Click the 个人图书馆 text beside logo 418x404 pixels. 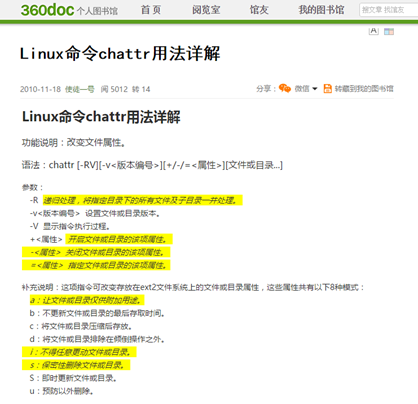point(97,11)
